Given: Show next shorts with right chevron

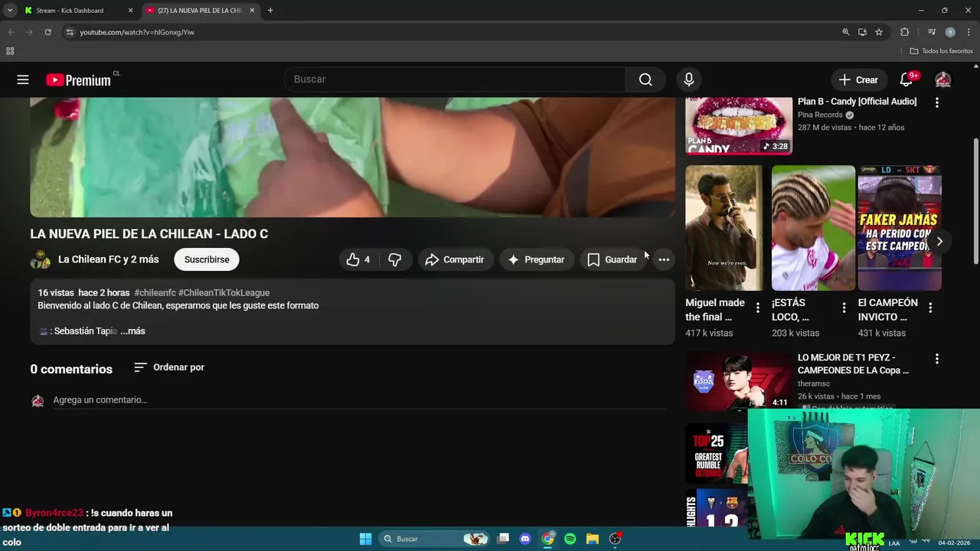Looking at the screenshot, I should coord(939,241).
